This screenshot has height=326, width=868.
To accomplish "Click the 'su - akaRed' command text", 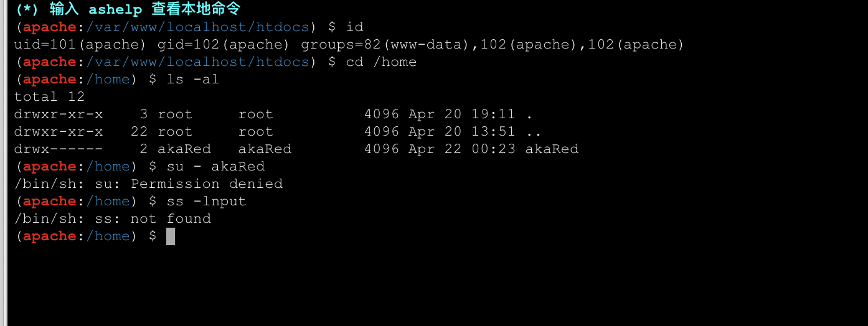I will click(x=215, y=166).
